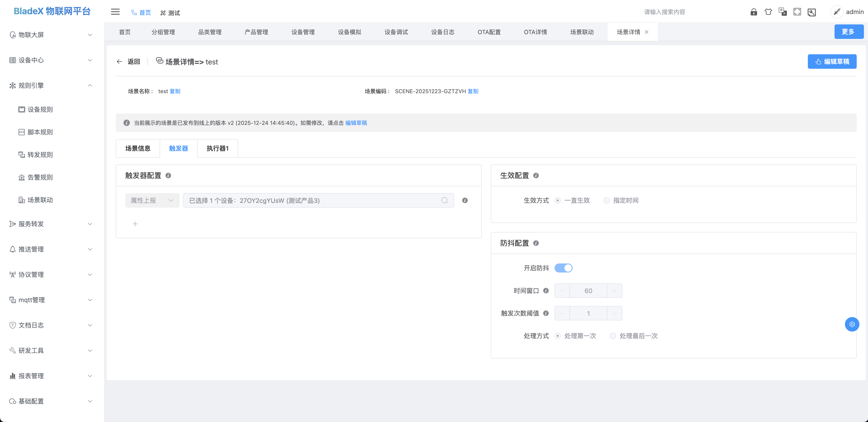Image resolution: width=868 pixels, height=422 pixels.
Task: Open the 属性上报 trigger type dropdown
Action: pyautogui.click(x=152, y=200)
